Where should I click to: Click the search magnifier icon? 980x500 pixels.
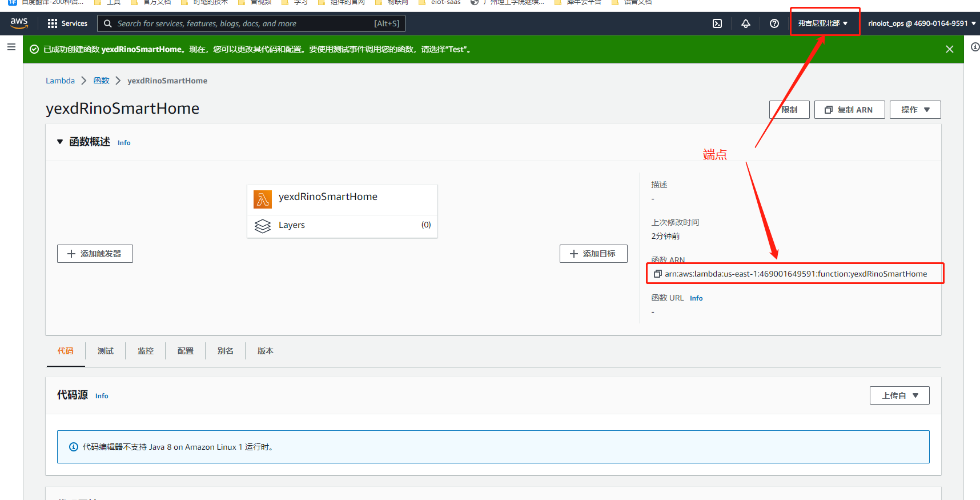point(108,23)
